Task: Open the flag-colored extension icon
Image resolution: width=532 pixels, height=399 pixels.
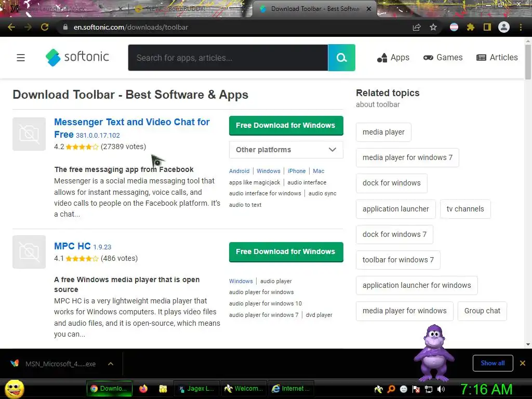Action: tap(454, 27)
